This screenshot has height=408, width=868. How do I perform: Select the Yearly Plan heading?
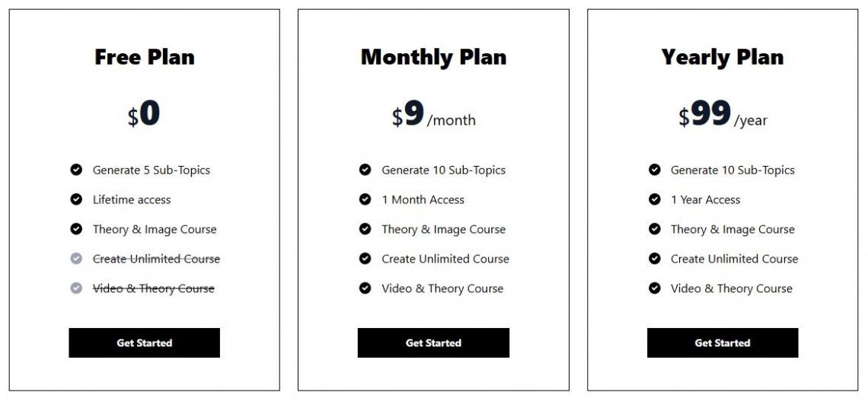(x=722, y=57)
